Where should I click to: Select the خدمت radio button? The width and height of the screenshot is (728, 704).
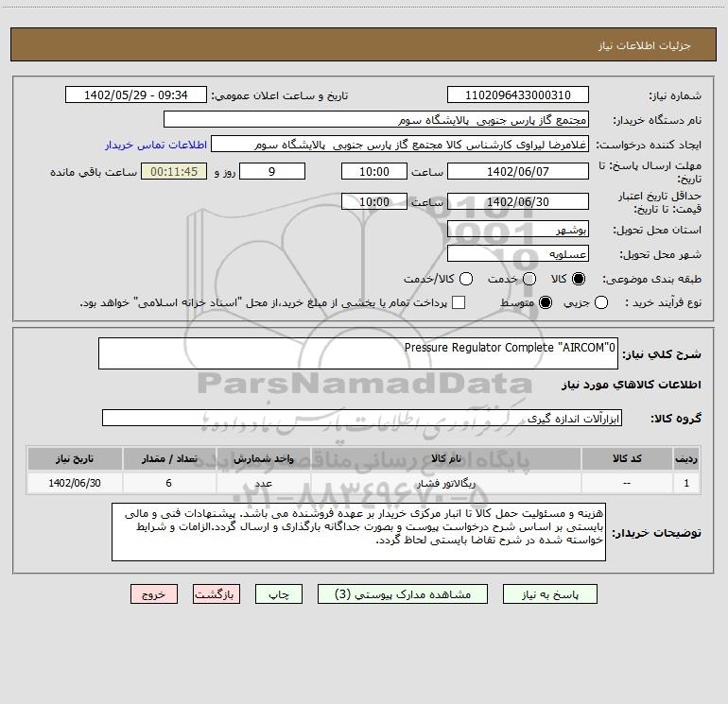[x=529, y=279]
